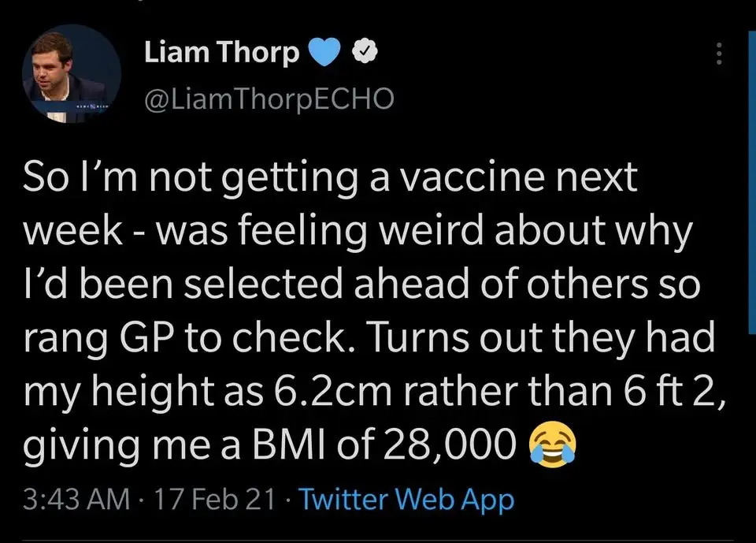Click the blue heart emoji beside name
The width and height of the screenshot is (756, 543).
click(324, 52)
